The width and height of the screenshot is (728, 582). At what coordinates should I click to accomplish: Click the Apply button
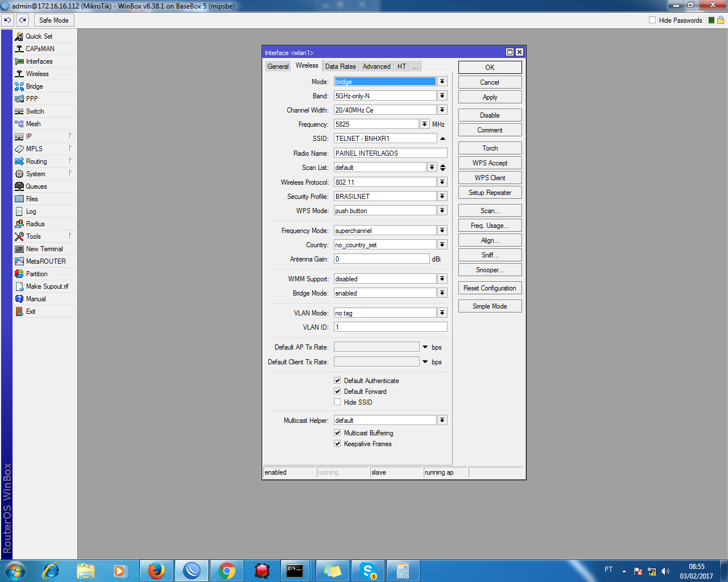(490, 97)
